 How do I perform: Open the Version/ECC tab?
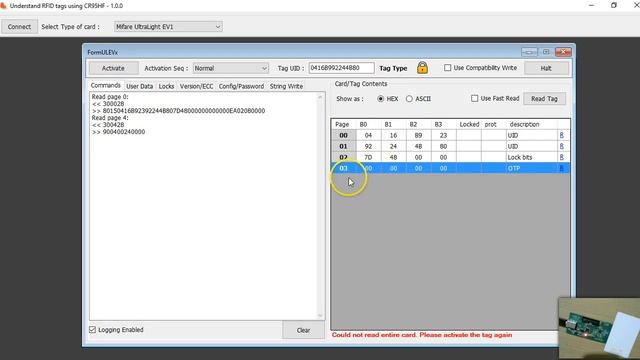(x=196, y=86)
